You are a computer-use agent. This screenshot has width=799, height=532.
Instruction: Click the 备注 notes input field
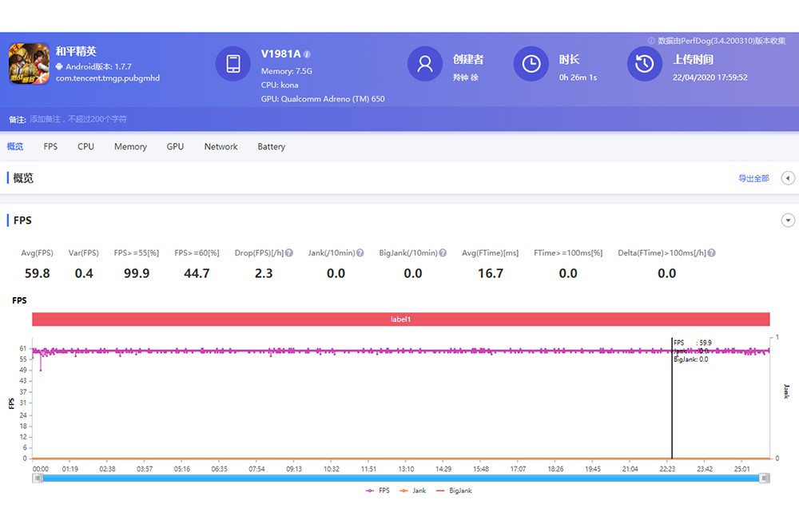(78, 119)
